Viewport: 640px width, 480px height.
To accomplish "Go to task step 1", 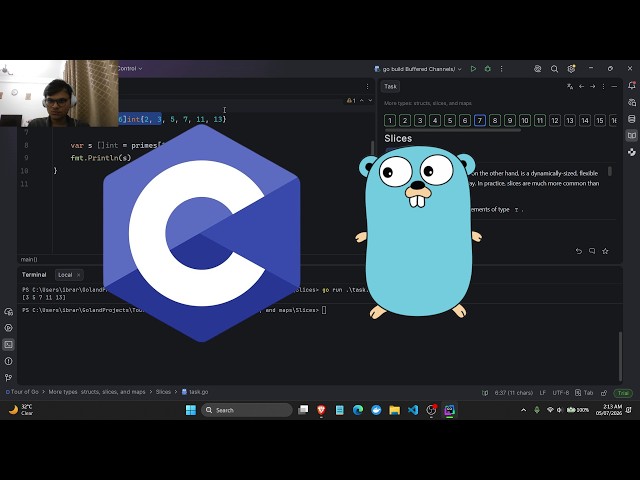I will tap(390, 120).
